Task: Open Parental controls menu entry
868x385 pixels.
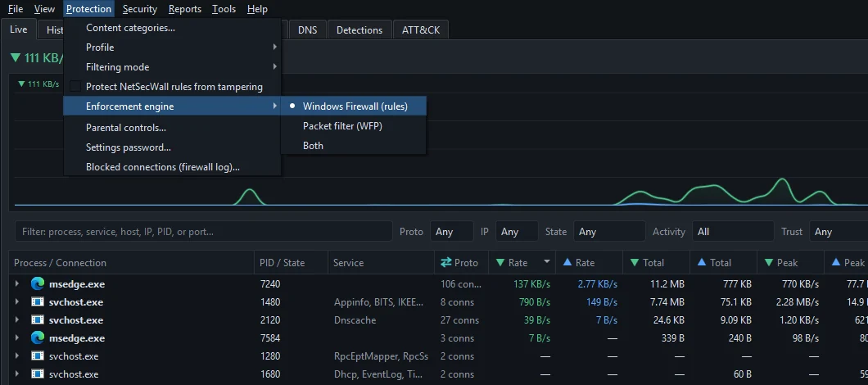Action: (x=172, y=128)
